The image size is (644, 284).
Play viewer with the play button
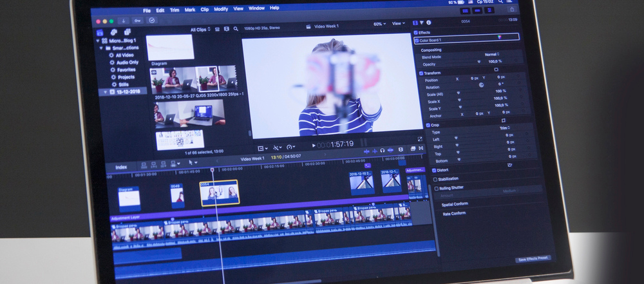[x=314, y=146]
